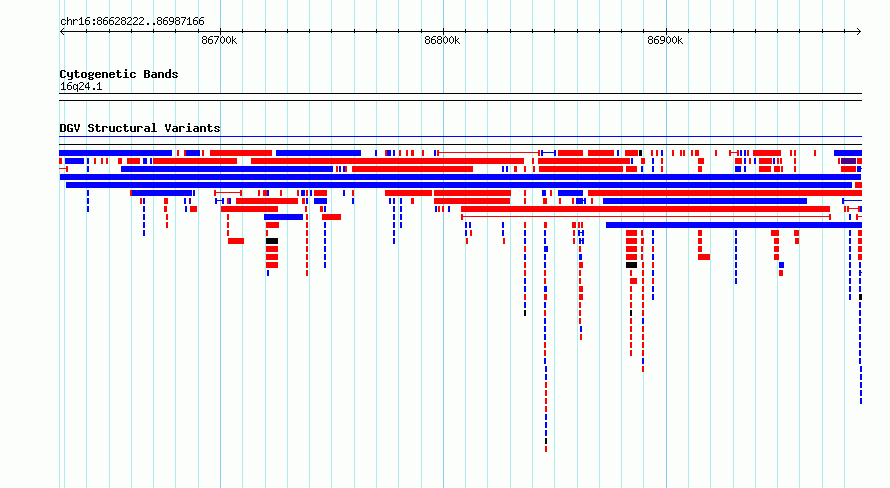
Task: Select the upper full-width blue variant bar
Action: [460, 177]
